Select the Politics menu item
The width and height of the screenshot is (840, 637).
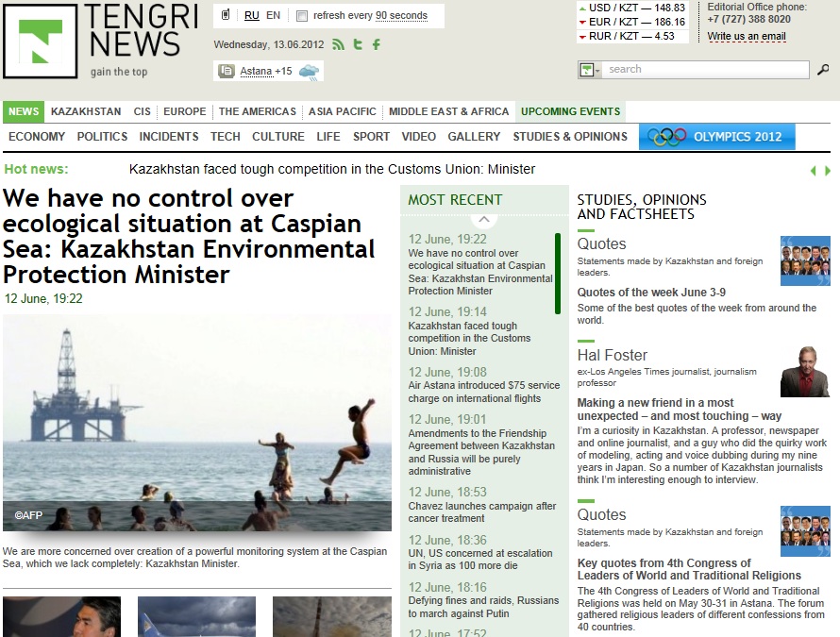pos(102,137)
